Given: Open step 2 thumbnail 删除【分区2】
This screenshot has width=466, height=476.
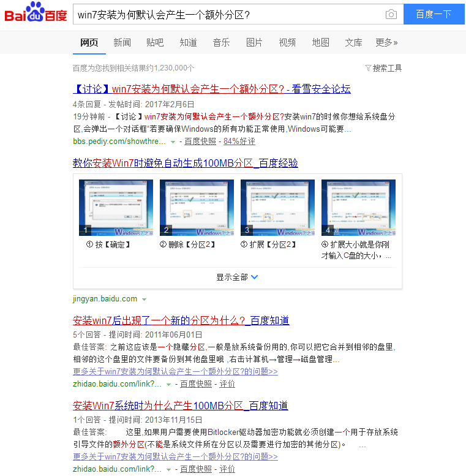Looking at the screenshot, I should [197, 208].
